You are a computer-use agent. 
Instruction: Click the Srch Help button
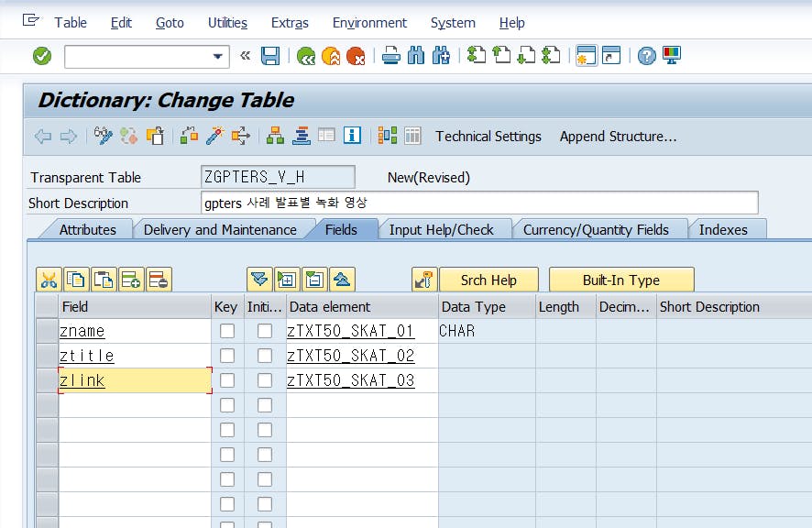[x=488, y=280]
